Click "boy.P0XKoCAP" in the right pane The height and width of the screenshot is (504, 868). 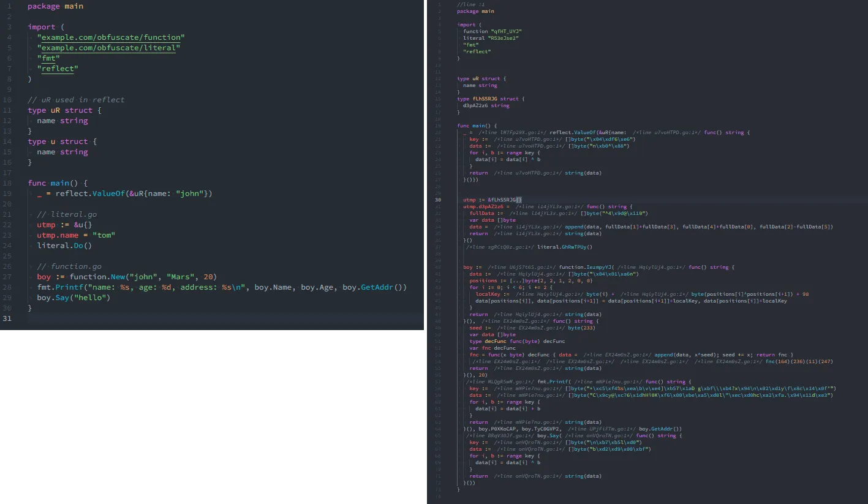click(498, 429)
